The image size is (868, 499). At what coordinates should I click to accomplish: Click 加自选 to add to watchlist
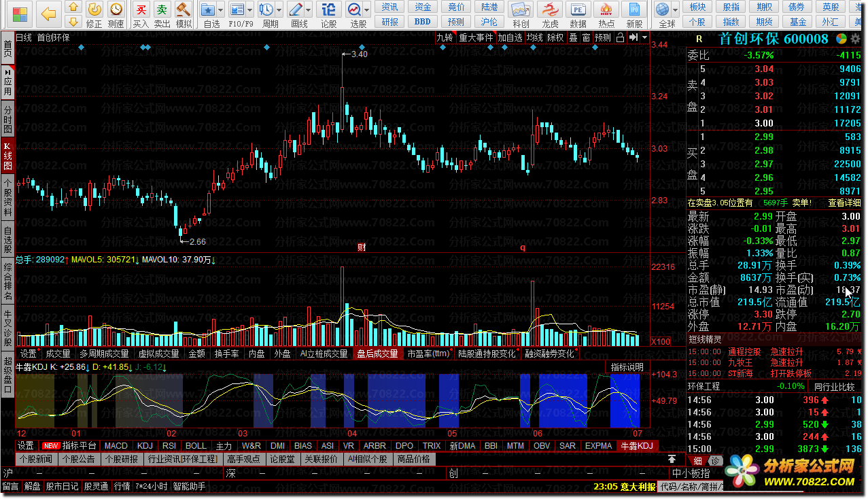pos(510,38)
